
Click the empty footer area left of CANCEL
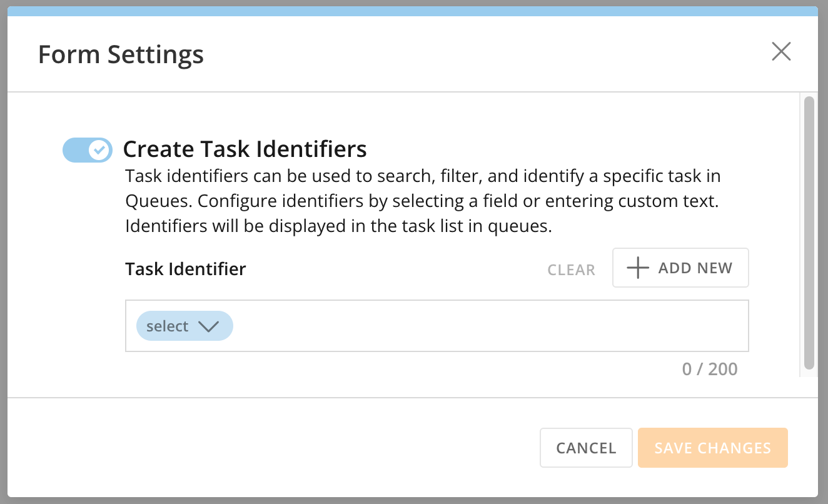[269, 448]
